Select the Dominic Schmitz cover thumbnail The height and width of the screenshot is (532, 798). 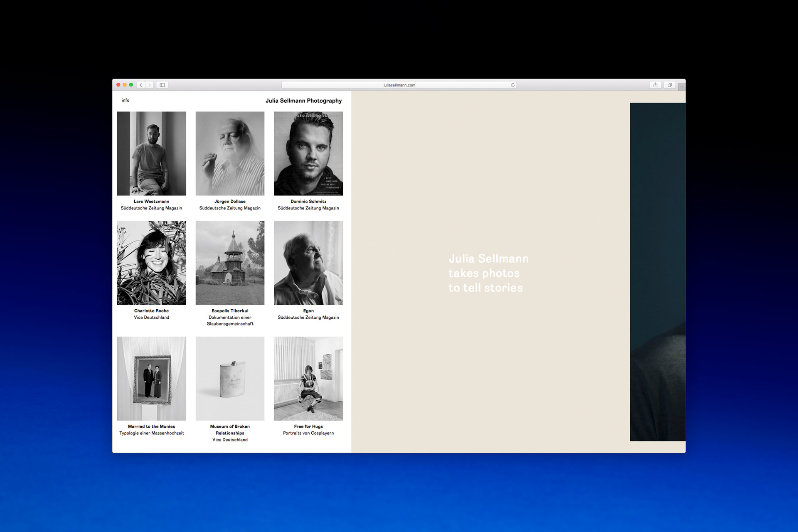coord(308,153)
